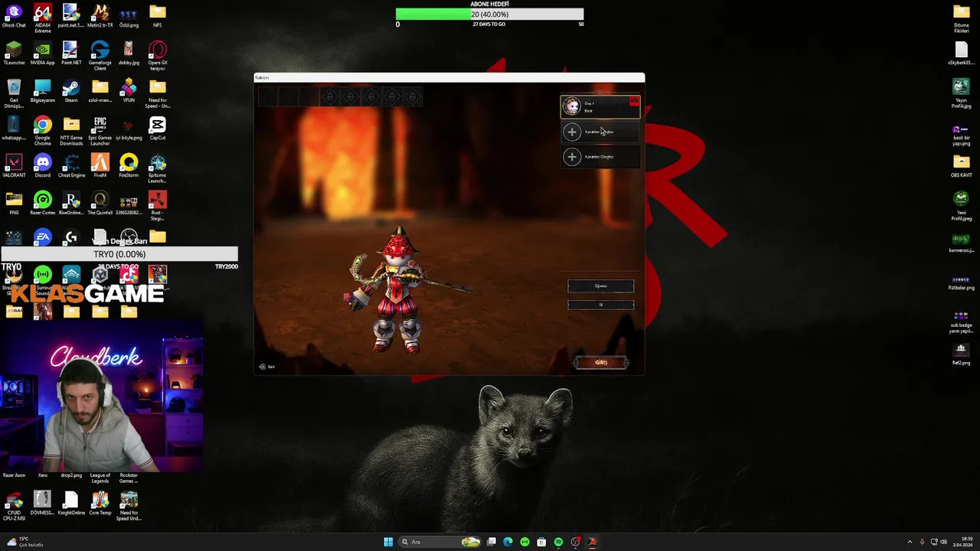Select the existing character slot with avatar
Image resolution: width=980 pixels, height=551 pixels.
coord(600,106)
